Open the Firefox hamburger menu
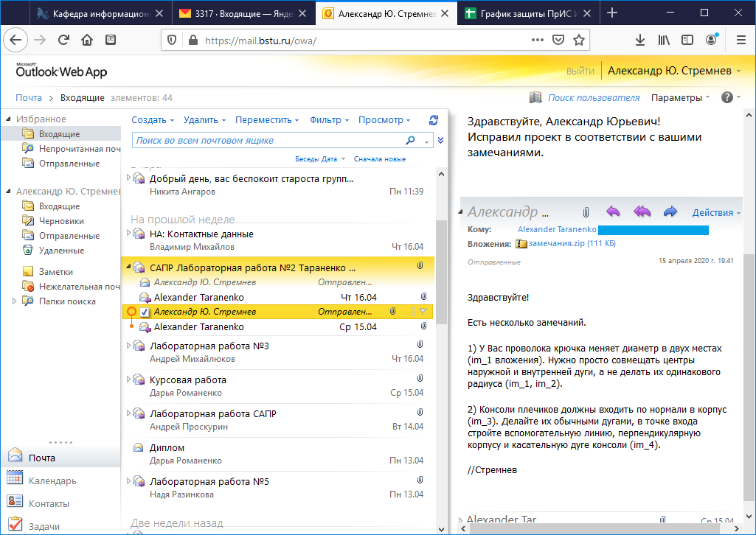This screenshot has height=535, width=756. pos(741,40)
